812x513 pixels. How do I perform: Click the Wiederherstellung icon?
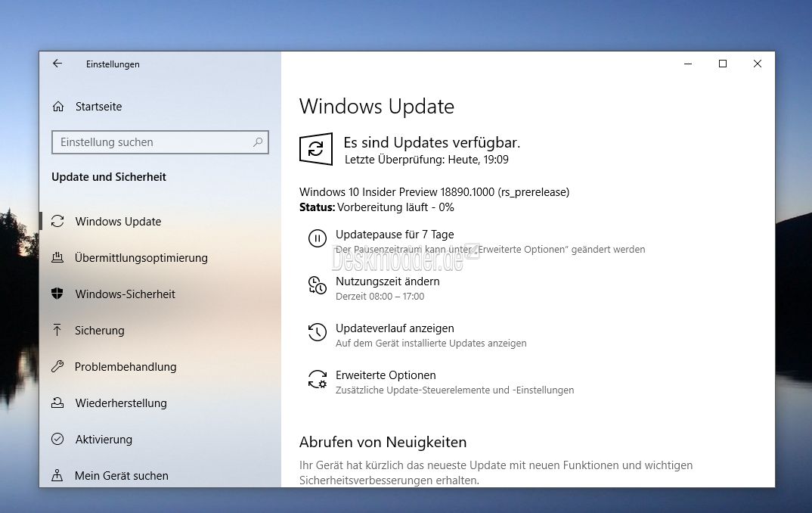57,403
